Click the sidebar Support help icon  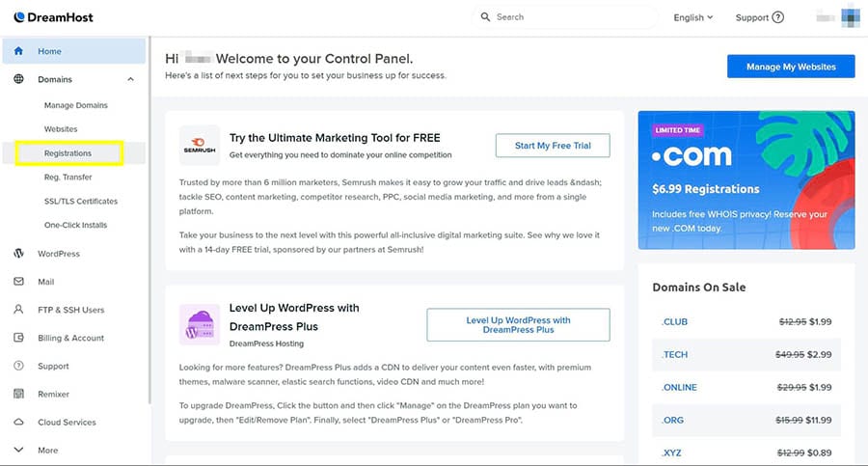click(x=19, y=366)
